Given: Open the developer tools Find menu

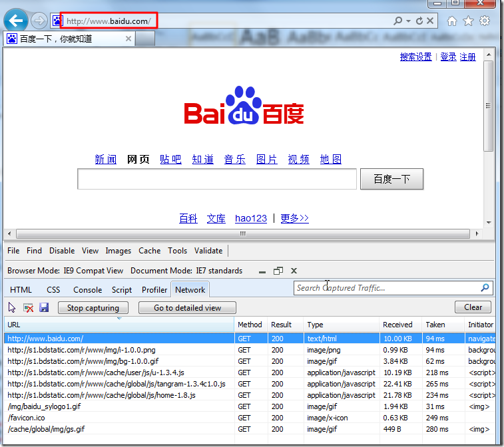Looking at the screenshot, I should pos(34,251).
